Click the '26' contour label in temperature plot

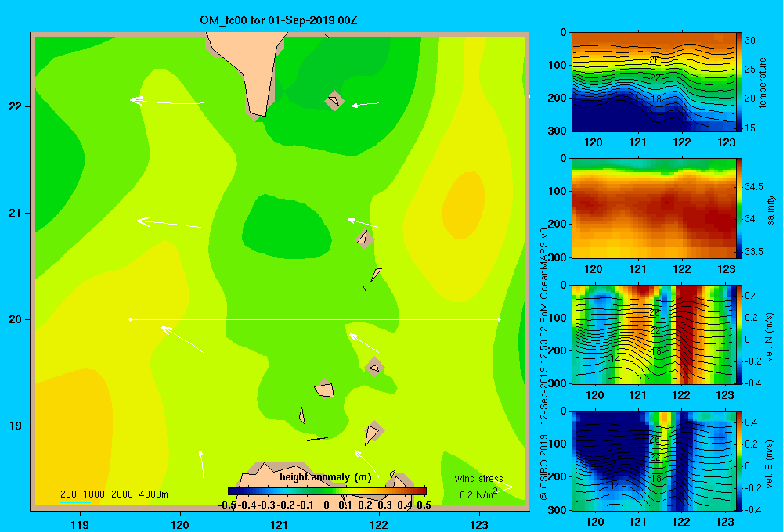point(654,60)
